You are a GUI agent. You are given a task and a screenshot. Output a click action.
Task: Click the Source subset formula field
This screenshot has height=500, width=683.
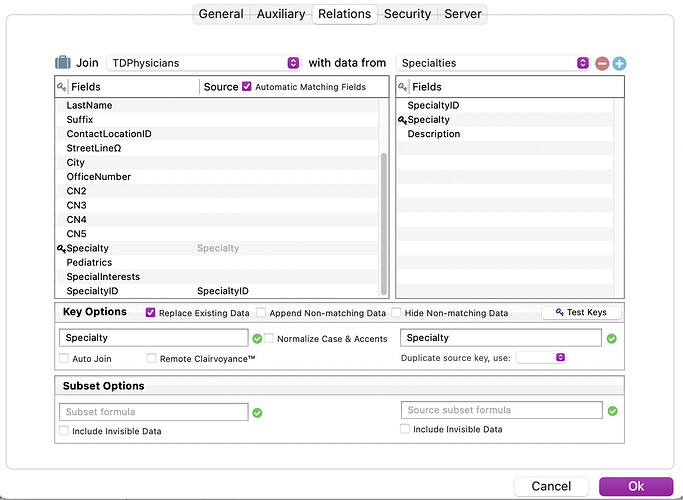point(502,410)
